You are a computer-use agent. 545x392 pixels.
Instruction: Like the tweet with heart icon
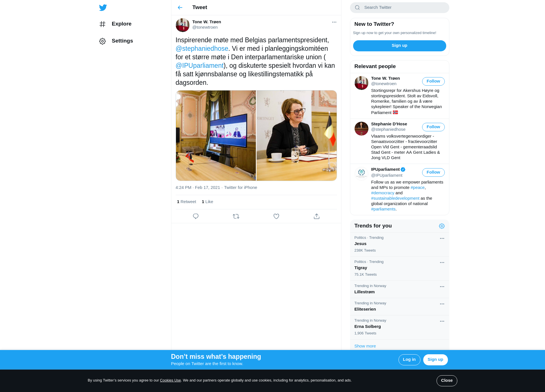(276, 216)
